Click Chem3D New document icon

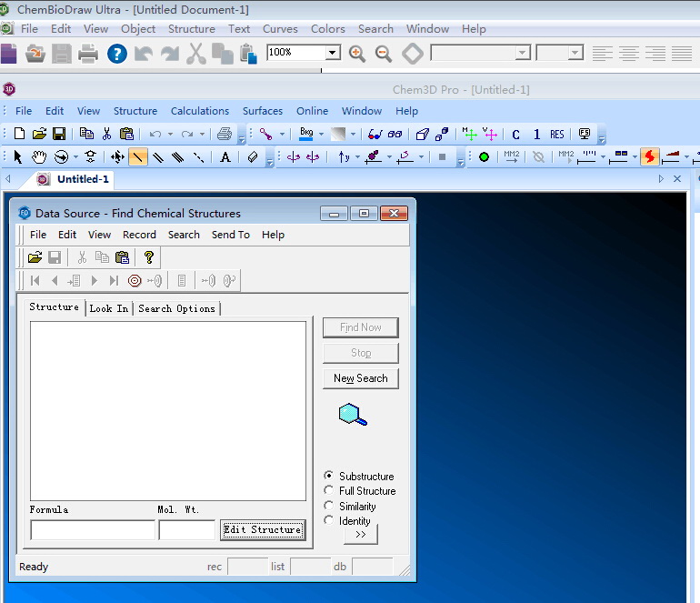tap(19, 134)
